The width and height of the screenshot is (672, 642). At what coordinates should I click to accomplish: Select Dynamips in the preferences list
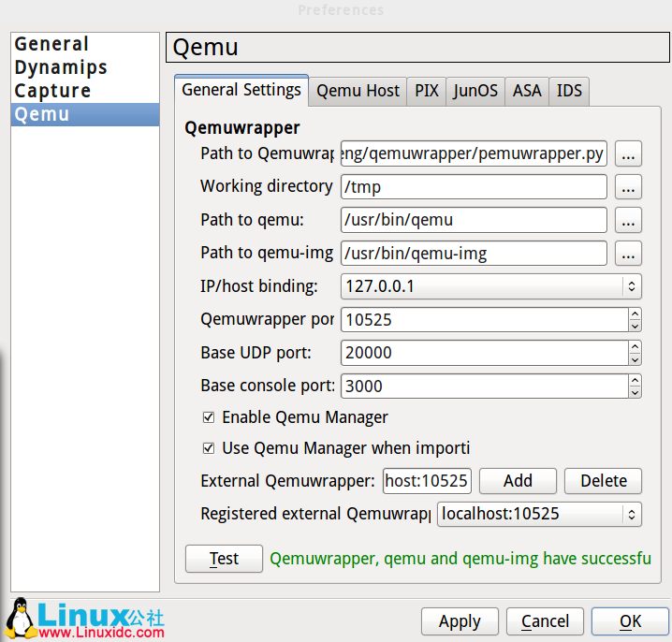(x=61, y=67)
